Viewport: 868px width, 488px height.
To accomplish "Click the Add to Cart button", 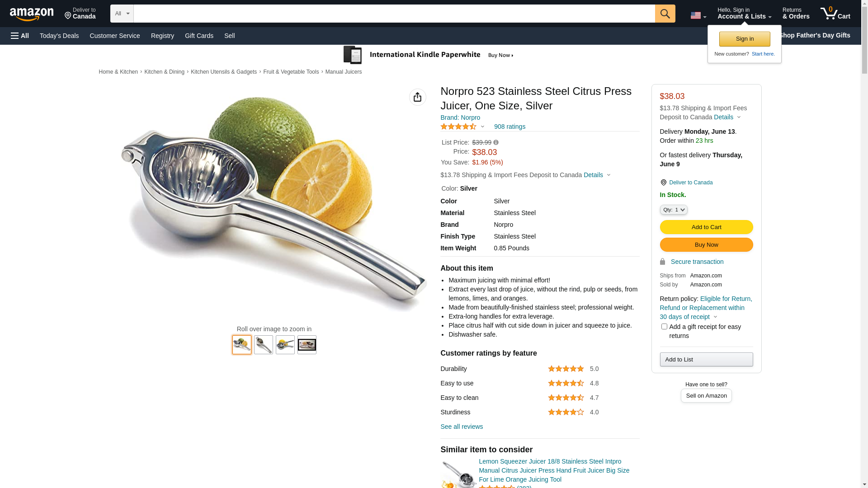I will [706, 227].
